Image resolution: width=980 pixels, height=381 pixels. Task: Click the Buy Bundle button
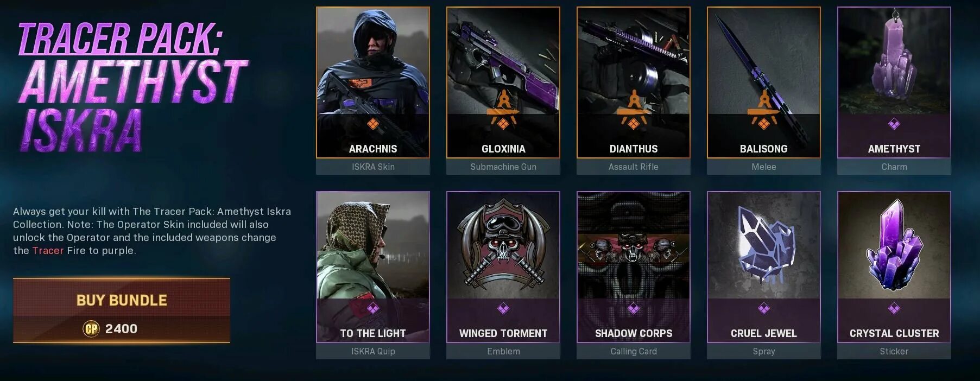(x=122, y=310)
